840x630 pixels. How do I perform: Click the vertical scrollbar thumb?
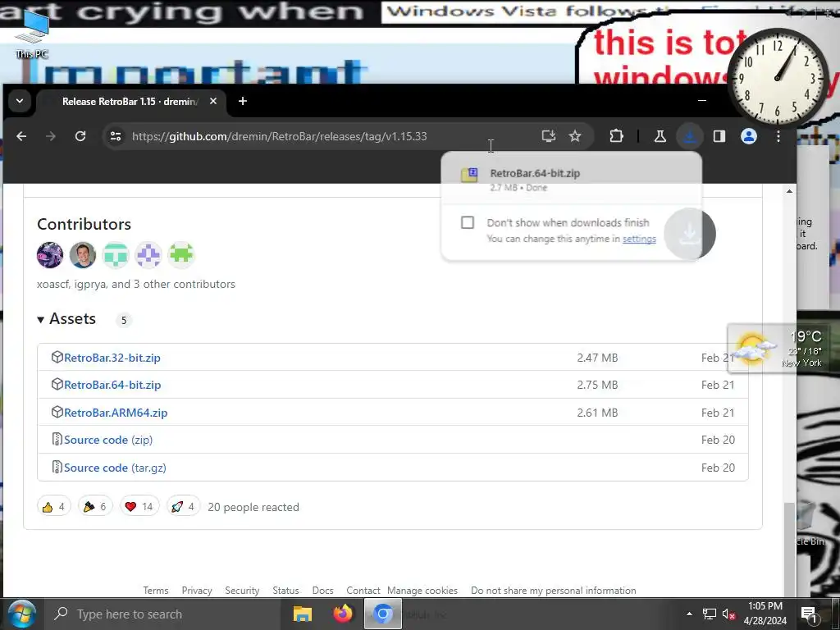pos(789,549)
